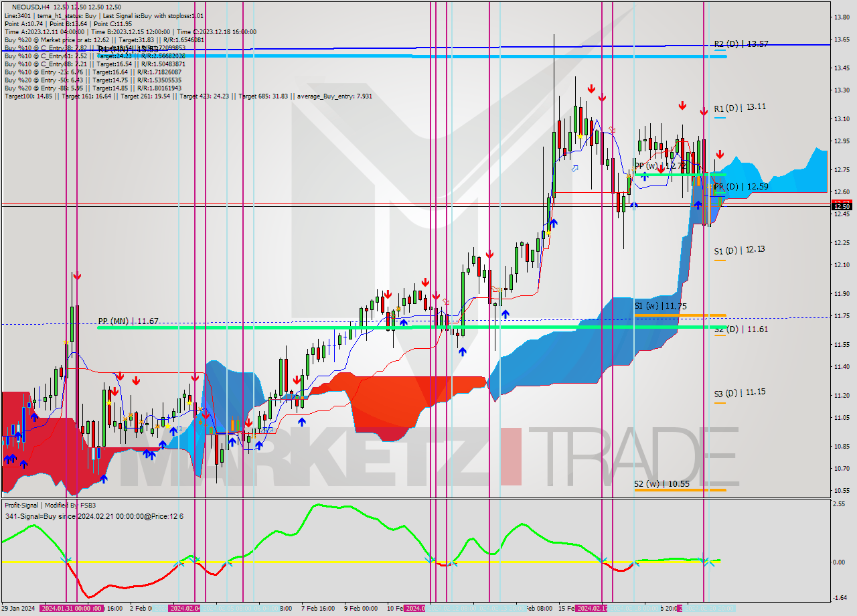This screenshot has height=616, width=857.
Task: Click the 13.30 price axis value
Action: pos(842,90)
